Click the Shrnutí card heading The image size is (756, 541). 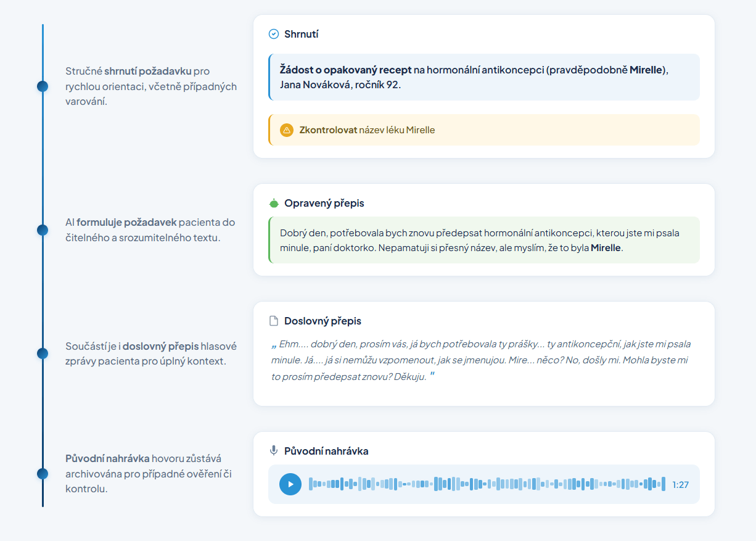click(301, 34)
